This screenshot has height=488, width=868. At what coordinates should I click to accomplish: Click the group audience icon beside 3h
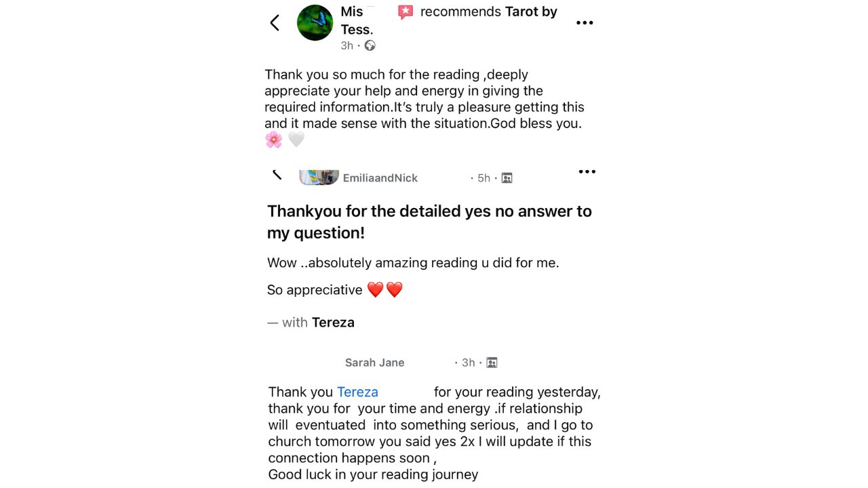[492, 363]
